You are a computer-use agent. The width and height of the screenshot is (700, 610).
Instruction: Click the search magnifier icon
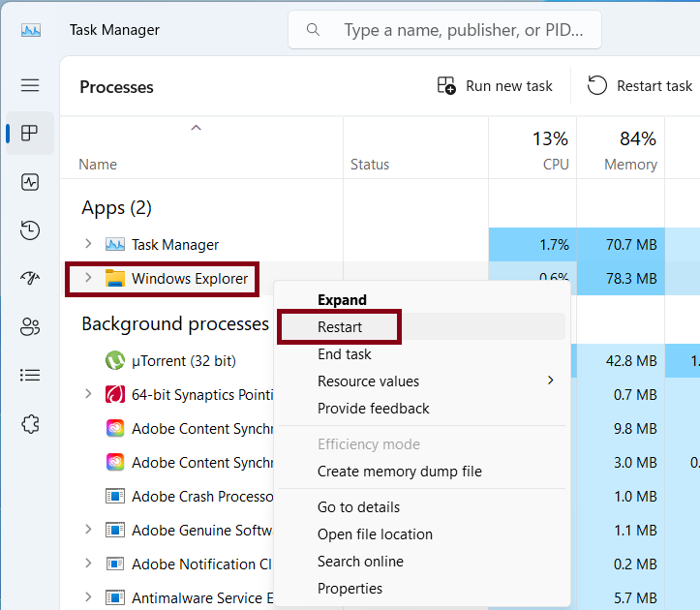tap(313, 30)
